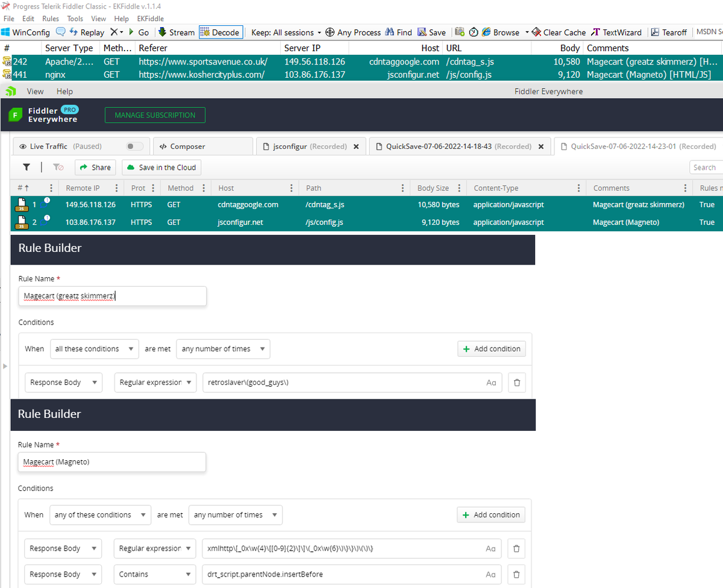Open the Content-Type column menu
The image size is (723, 588).
click(578, 188)
